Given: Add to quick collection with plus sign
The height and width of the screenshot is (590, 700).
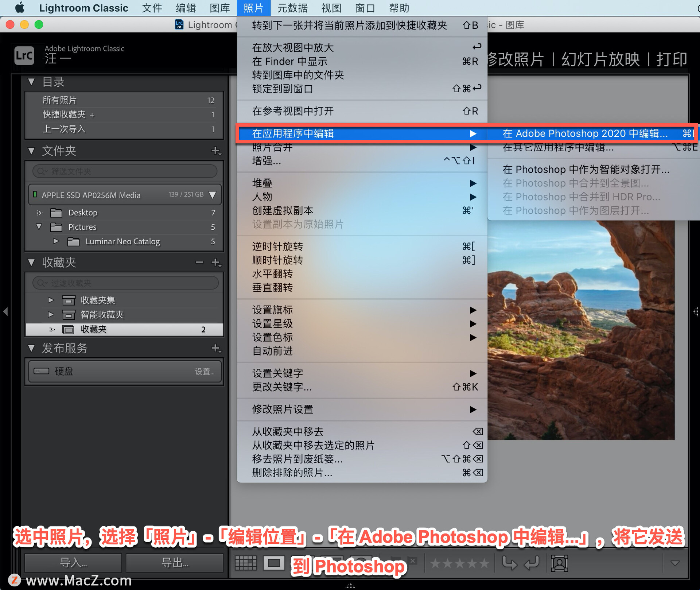Looking at the screenshot, I should coord(92,115).
